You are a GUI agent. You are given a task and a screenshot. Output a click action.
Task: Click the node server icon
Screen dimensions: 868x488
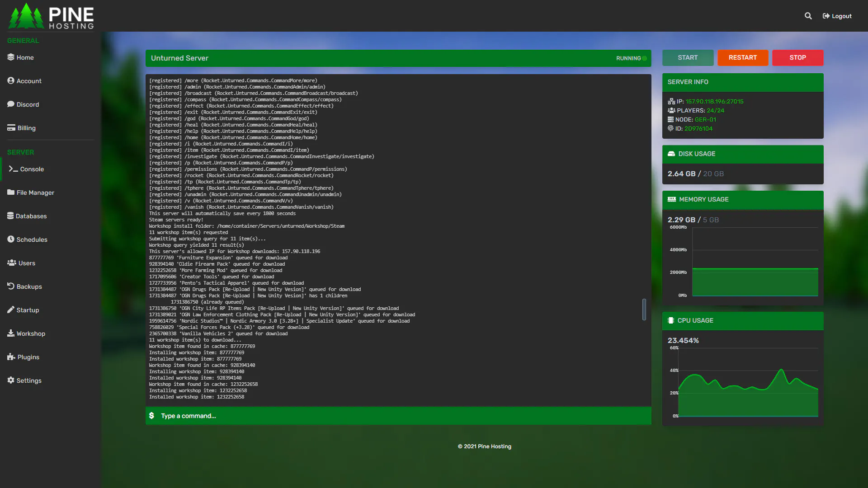pyautogui.click(x=670, y=119)
